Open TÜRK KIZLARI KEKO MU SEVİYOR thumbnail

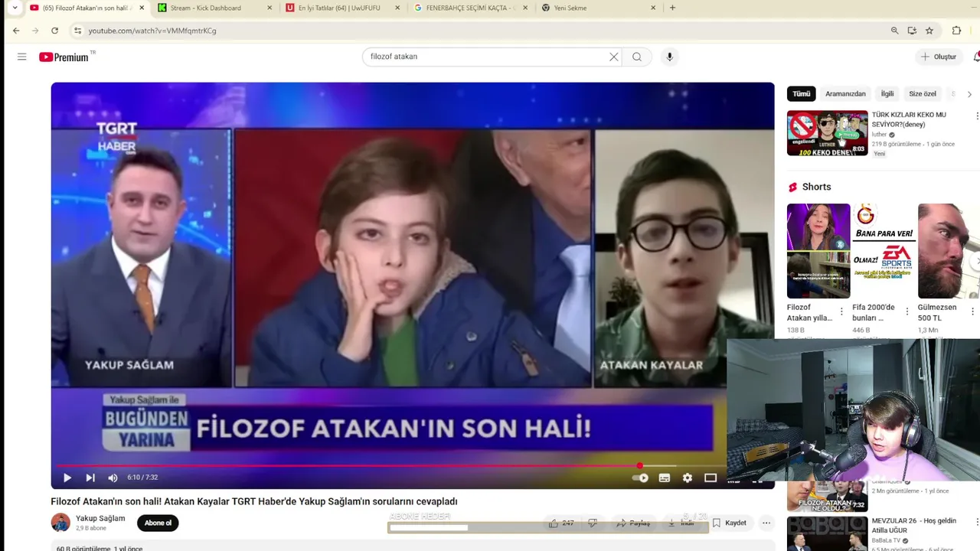click(828, 133)
